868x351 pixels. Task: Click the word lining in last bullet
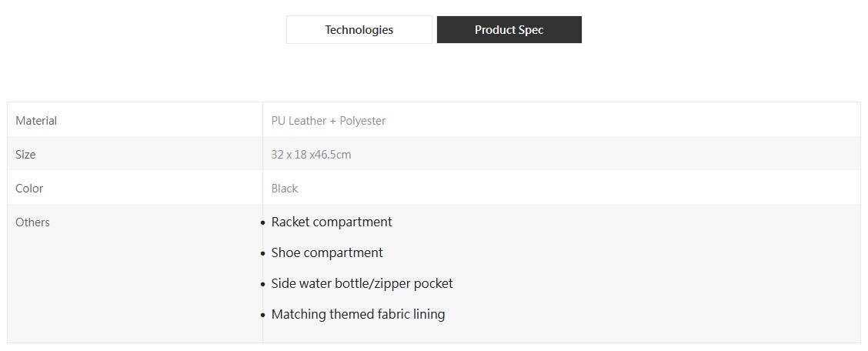[429, 315]
